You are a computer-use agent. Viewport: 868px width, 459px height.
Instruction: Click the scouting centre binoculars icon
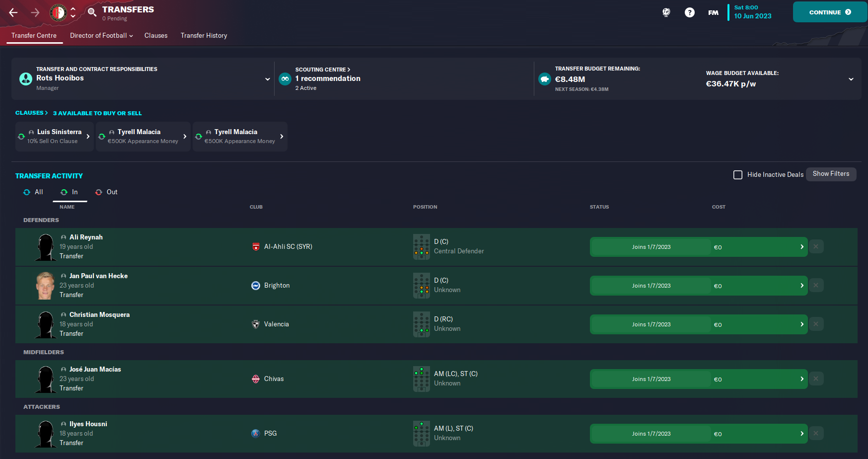pos(285,79)
